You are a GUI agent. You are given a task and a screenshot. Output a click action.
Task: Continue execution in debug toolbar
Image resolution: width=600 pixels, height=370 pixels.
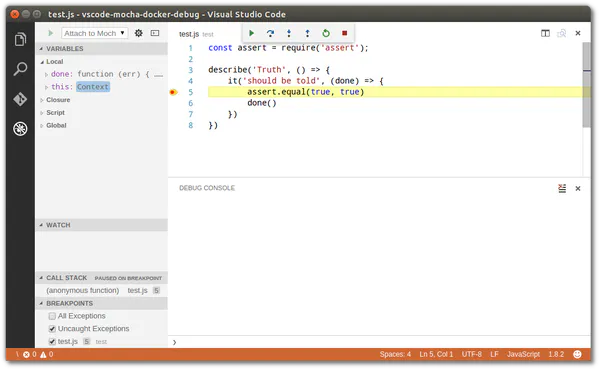click(x=251, y=33)
